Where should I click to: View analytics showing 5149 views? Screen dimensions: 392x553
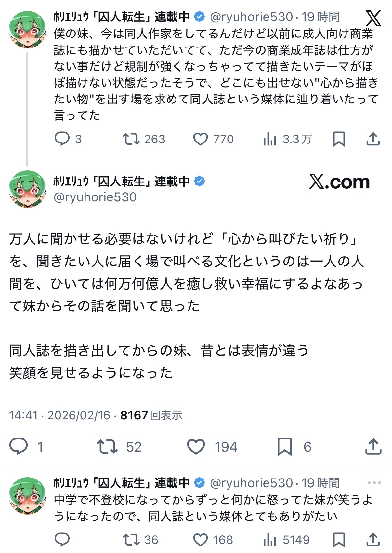click(270, 540)
